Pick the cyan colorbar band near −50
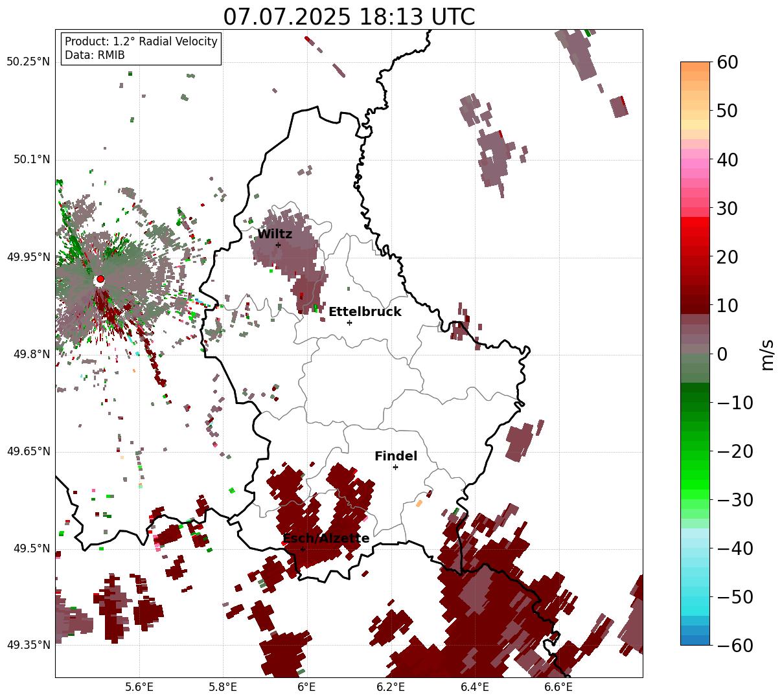 coord(695,602)
